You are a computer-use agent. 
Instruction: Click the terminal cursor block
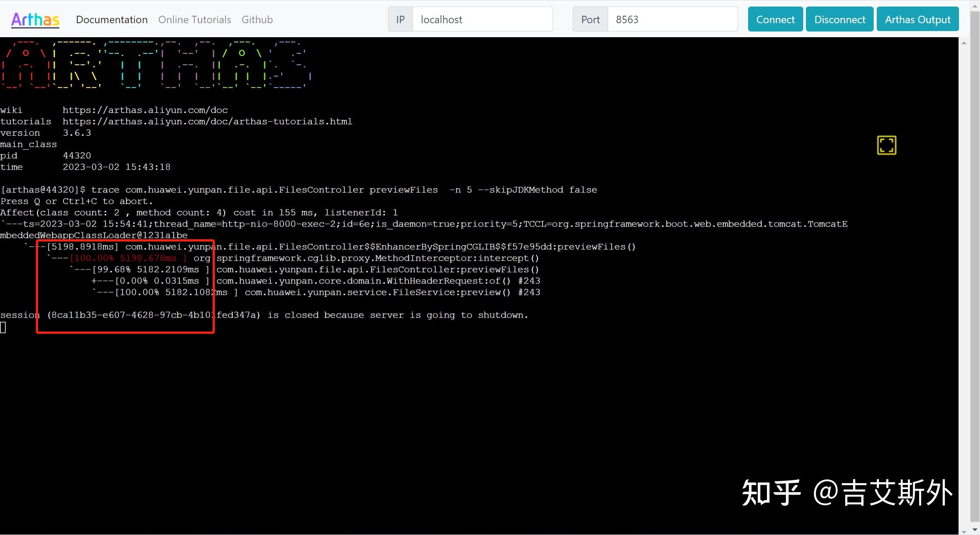click(3, 327)
